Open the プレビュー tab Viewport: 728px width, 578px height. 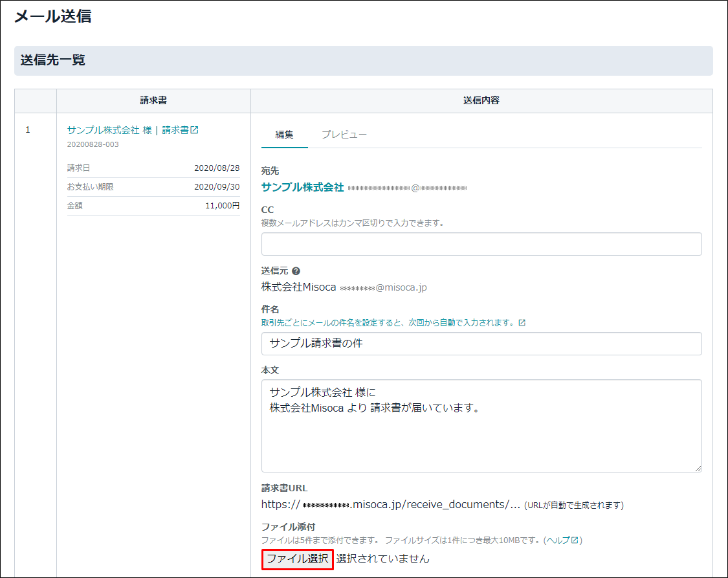[344, 135]
